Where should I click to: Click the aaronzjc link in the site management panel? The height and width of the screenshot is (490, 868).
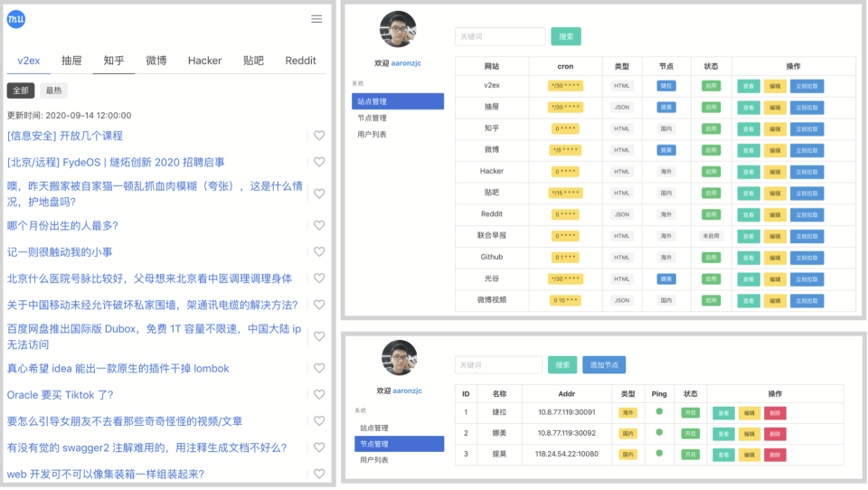click(406, 63)
